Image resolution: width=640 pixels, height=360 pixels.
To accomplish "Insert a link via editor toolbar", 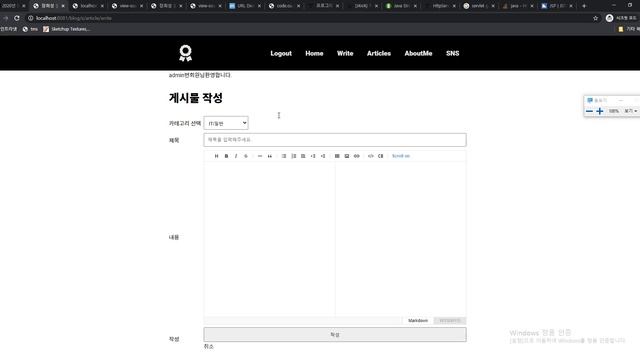I will pyautogui.click(x=356, y=156).
